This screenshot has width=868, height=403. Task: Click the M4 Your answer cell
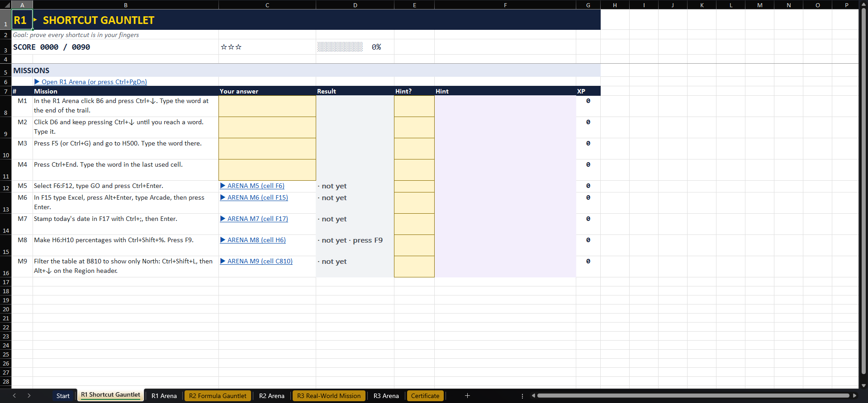pyautogui.click(x=267, y=170)
